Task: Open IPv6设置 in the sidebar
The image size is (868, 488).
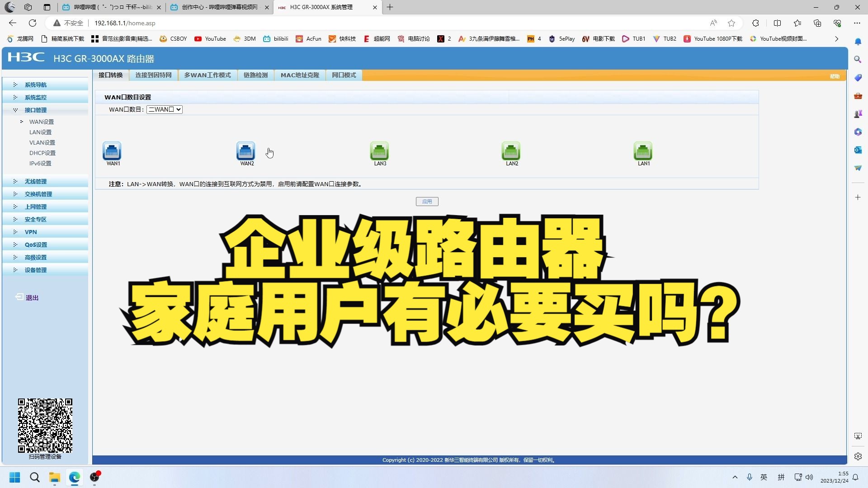Action: click(40, 163)
